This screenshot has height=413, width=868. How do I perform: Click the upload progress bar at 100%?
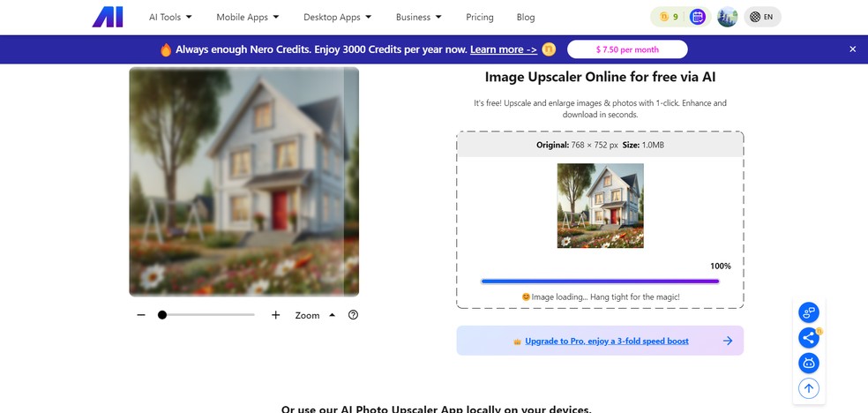[600, 282]
